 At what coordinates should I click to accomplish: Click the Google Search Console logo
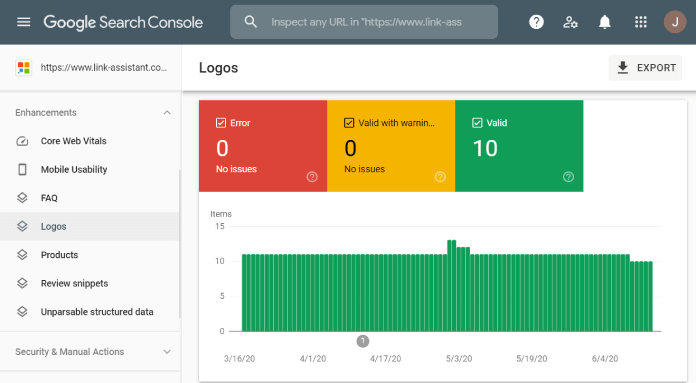tap(123, 22)
